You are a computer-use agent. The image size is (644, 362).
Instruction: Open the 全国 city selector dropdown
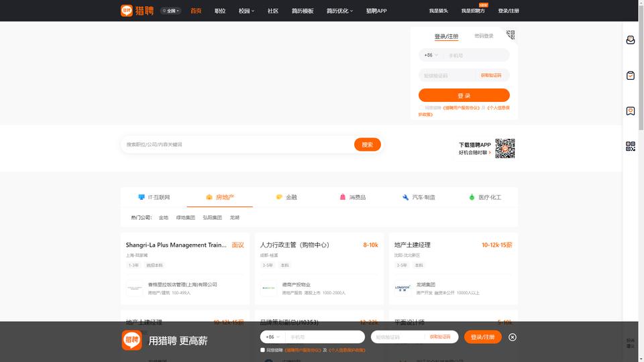pyautogui.click(x=171, y=11)
